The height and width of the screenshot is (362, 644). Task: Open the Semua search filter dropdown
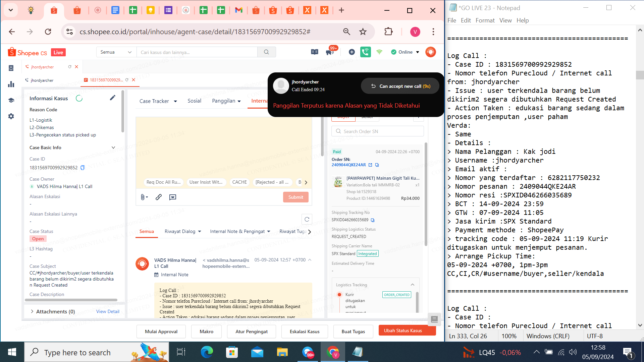coord(116,52)
